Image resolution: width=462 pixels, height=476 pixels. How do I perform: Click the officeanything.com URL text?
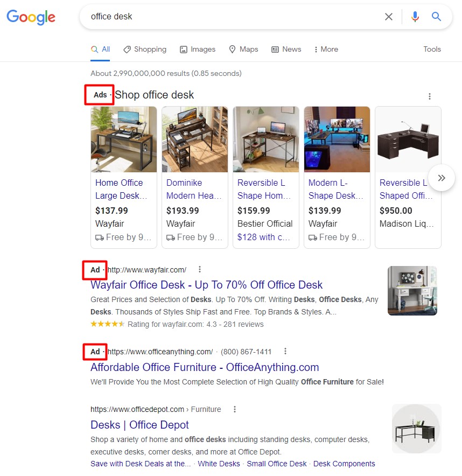(x=160, y=352)
